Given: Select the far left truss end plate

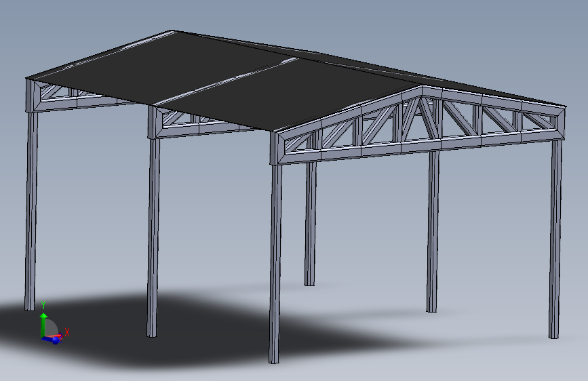Looking at the screenshot, I should [31, 95].
